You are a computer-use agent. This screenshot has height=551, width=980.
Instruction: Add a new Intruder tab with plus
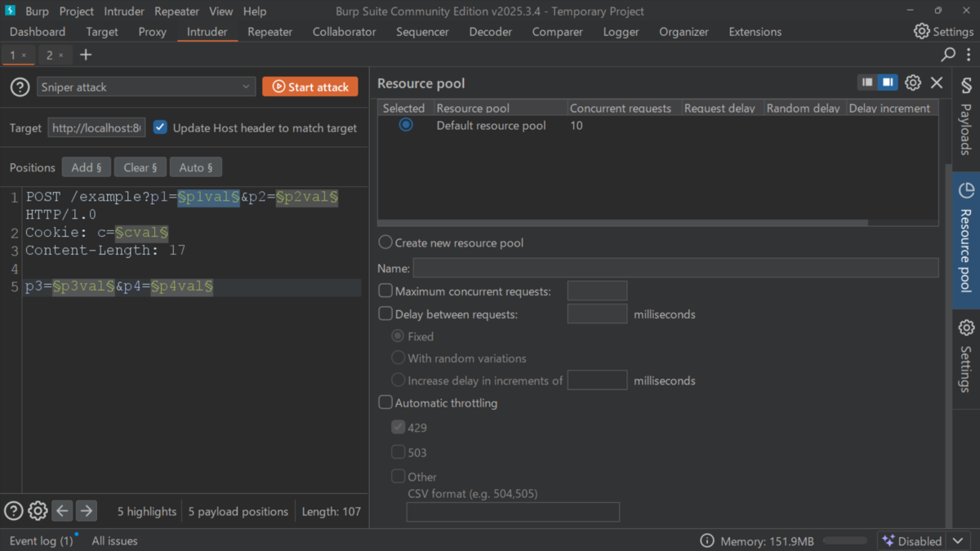[86, 55]
